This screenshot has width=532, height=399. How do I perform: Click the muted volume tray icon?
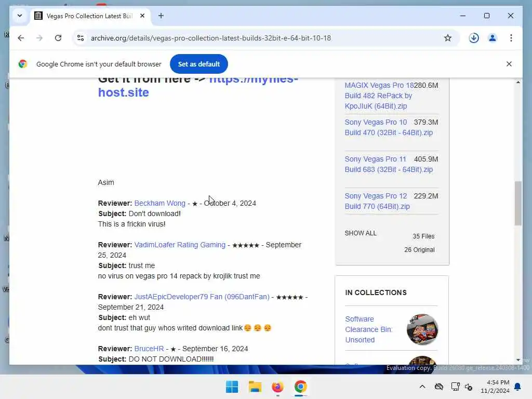pyautogui.click(x=469, y=387)
